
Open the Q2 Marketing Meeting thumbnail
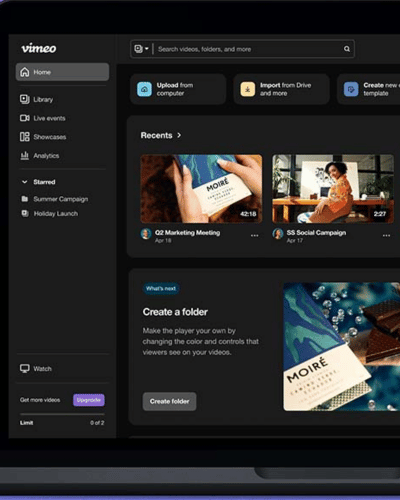(201, 189)
